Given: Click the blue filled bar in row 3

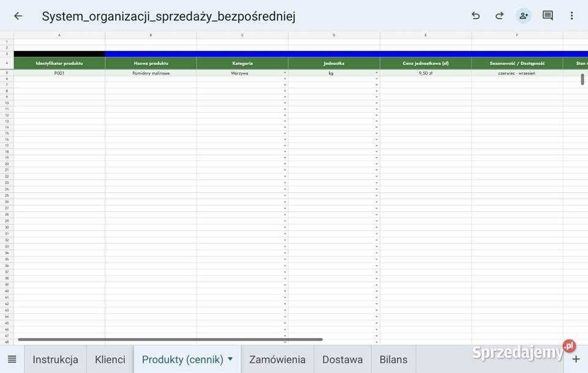Looking at the screenshot, I should pyautogui.click(x=347, y=54).
